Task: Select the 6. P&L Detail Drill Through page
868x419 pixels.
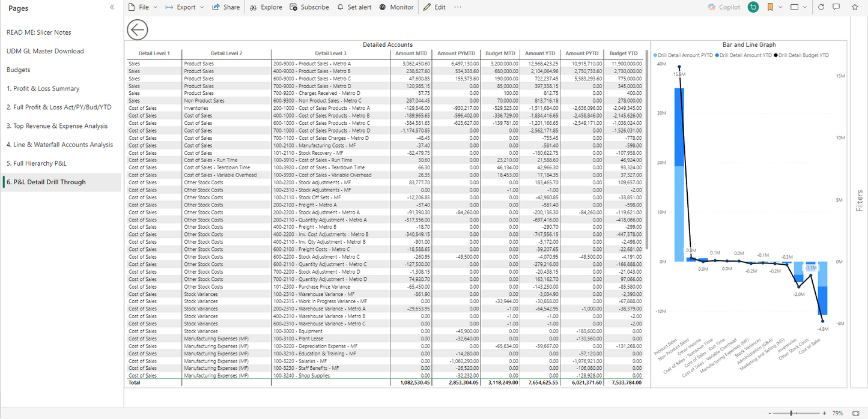Action: point(61,182)
